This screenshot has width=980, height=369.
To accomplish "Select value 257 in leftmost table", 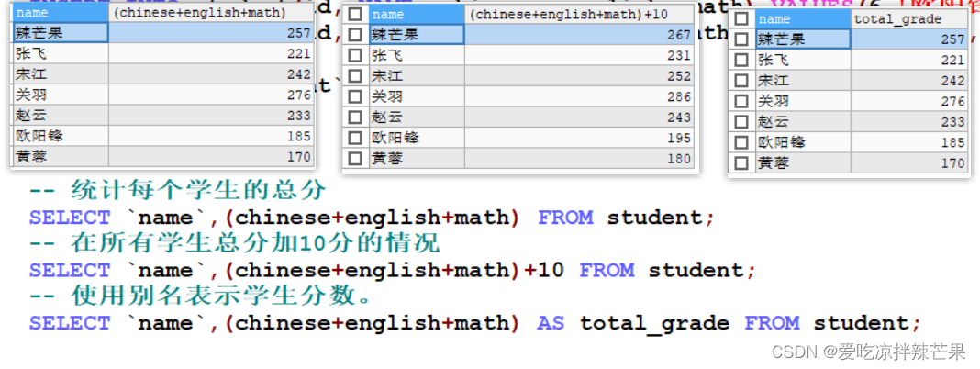I will 211,33.
